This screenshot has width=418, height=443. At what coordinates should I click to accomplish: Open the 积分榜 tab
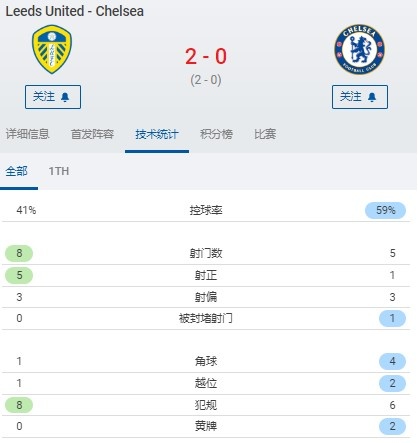216,134
